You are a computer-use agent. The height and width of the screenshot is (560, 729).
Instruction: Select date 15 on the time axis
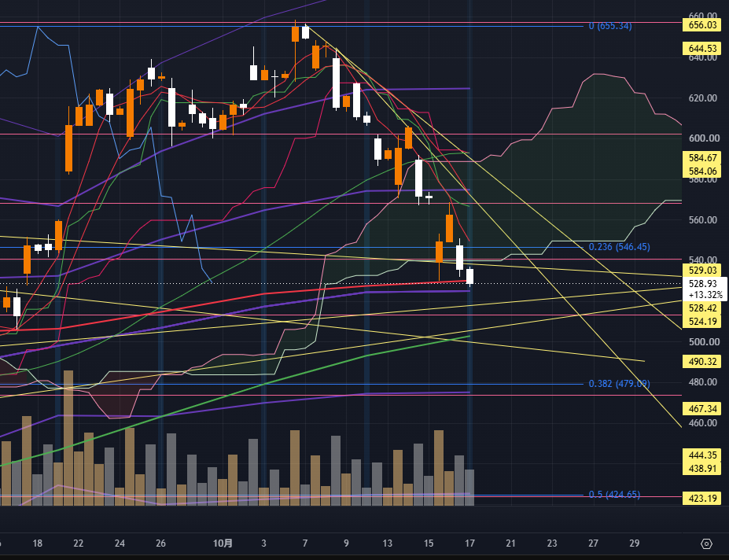(x=429, y=543)
